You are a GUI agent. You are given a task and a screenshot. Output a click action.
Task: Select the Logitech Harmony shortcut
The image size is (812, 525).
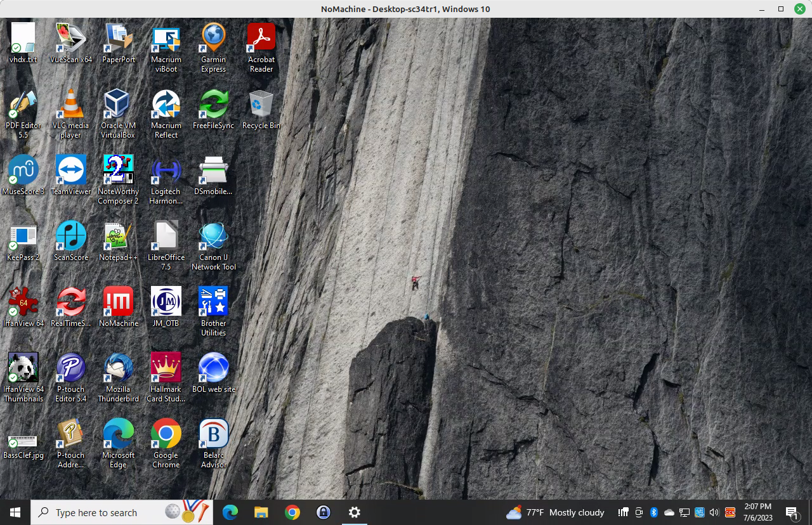[x=166, y=180]
